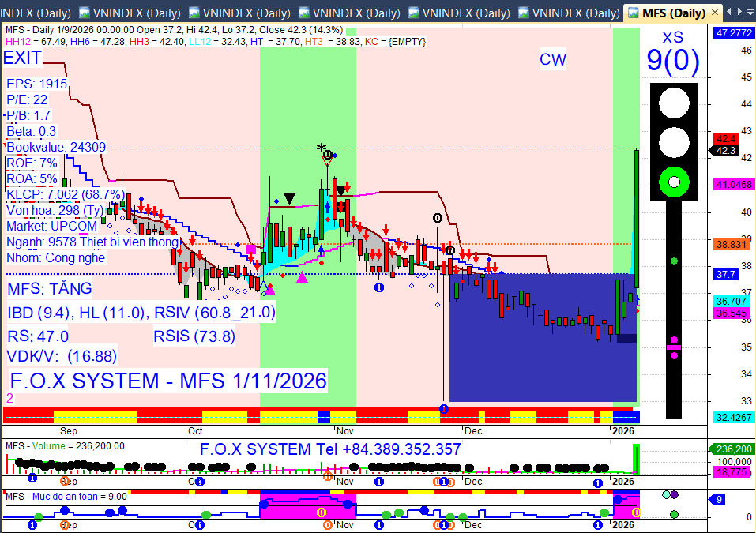Click the large 9(0) score
756x533 pixels.
click(x=672, y=61)
